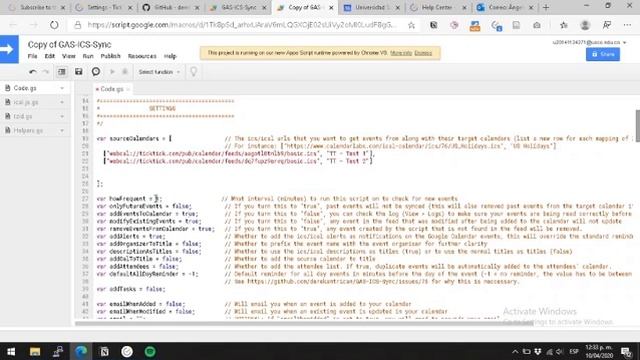Click the addTasks = false line

point(131,289)
